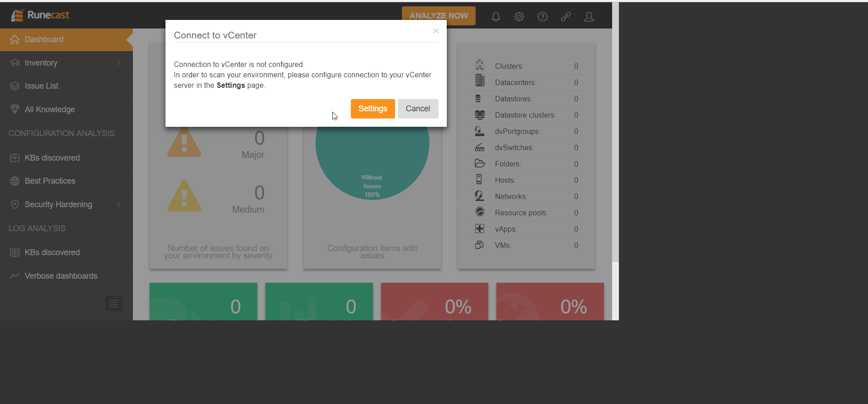868x404 pixels.
Task: Click the first red 0% tile
Action: [434, 301]
